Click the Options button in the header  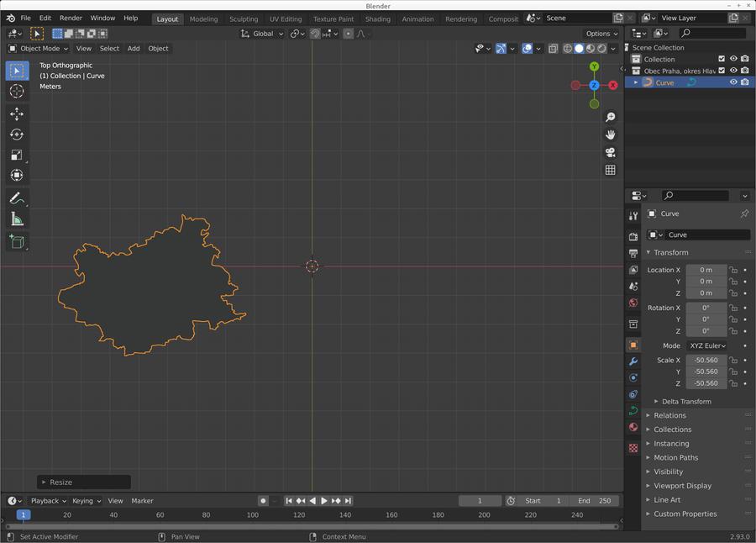(601, 34)
